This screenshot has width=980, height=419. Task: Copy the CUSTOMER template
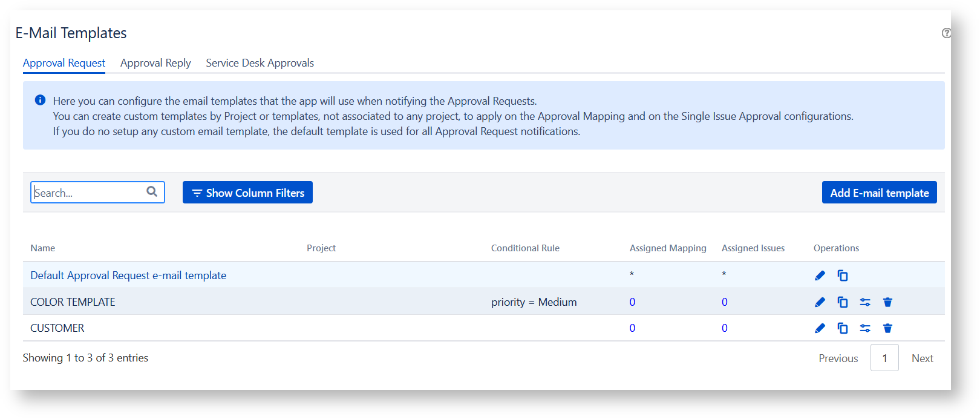842,328
